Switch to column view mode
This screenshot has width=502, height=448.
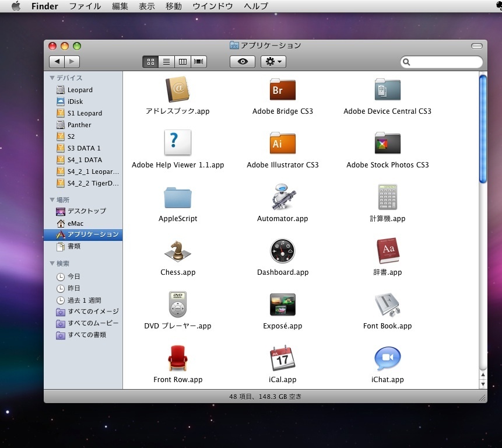182,62
